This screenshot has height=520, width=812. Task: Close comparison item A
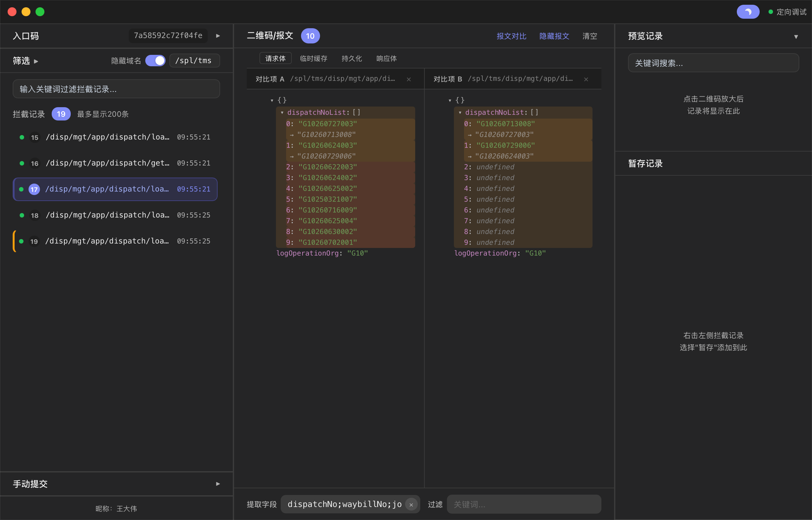(409, 79)
